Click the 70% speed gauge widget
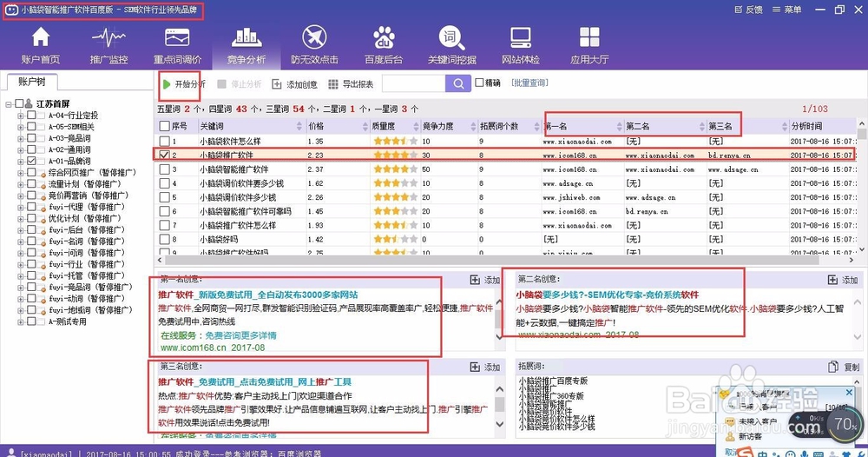This screenshot has height=457, width=868. click(845, 424)
